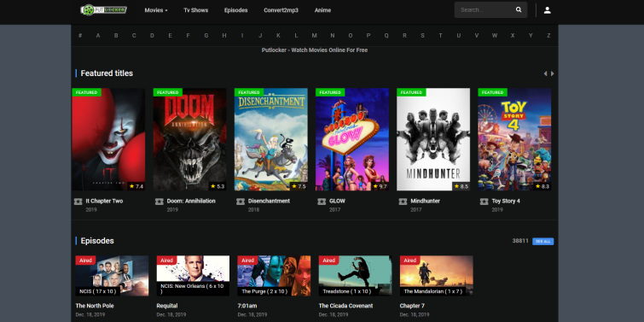Open Disenchantment poster

click(x=271, y=139)
